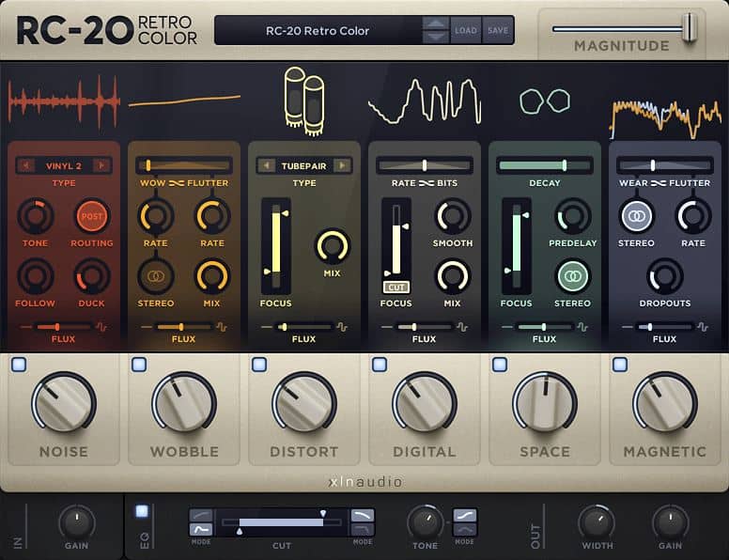Select the lower Tone mode shape icon
The image size is (729, 560).
[x=464, y=529]
